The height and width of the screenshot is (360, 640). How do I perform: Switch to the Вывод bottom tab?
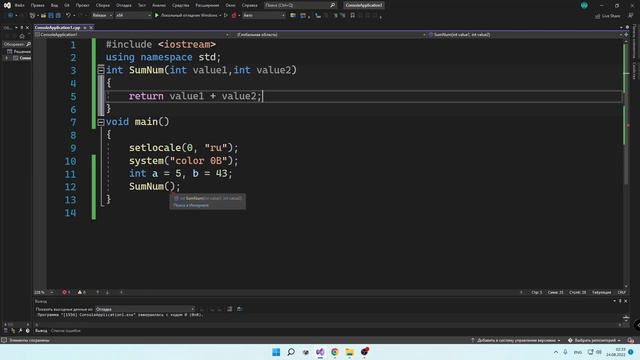tap(41, 331)
